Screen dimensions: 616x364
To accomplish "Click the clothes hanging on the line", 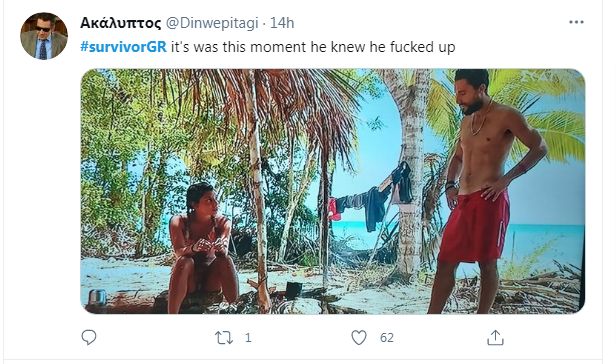I will pos(371,196).
